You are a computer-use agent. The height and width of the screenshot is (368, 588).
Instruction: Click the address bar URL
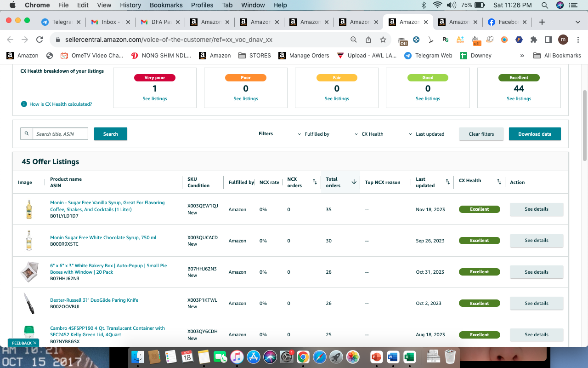click(x=169, y=40)
